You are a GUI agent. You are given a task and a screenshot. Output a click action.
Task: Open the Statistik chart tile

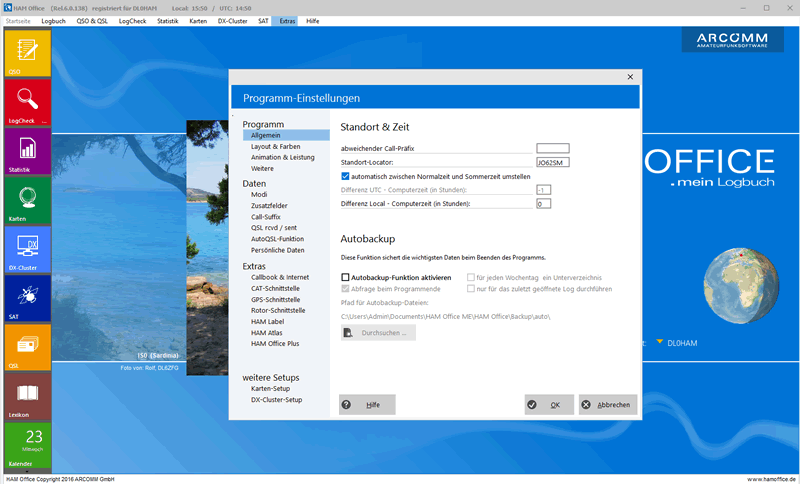point(28,151)
